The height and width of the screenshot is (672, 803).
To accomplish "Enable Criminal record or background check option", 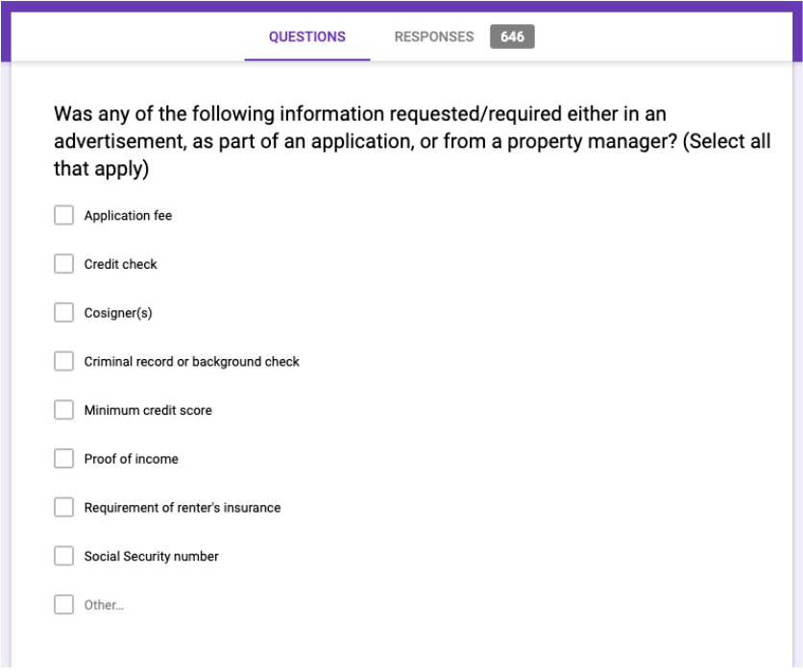I will (63, 361).
